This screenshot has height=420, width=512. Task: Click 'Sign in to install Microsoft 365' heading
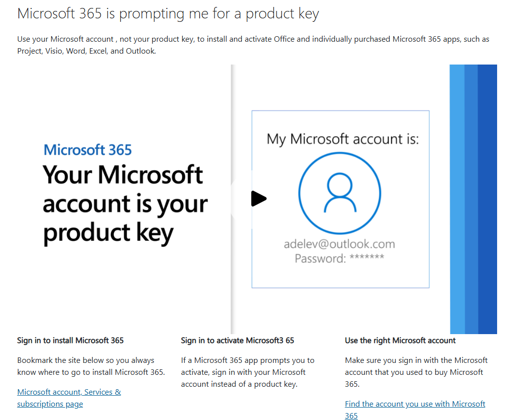[70, 341]
